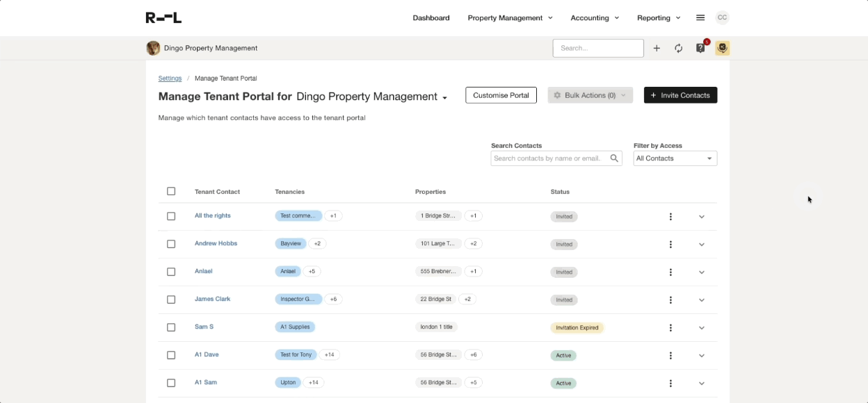Click the CC profile avatar
Image resolution: width=868 pixels, height=403 pixels.
coord(722,17)
